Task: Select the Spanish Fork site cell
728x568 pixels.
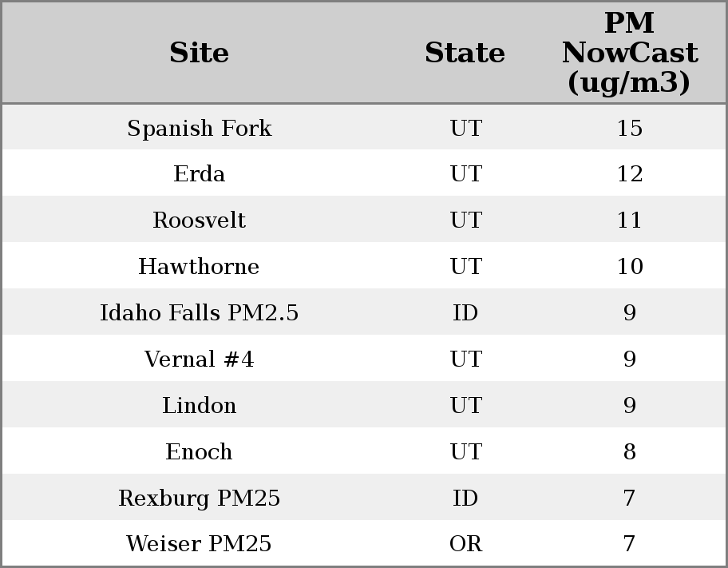Action: pyautogui.click(x=199, y=129)
